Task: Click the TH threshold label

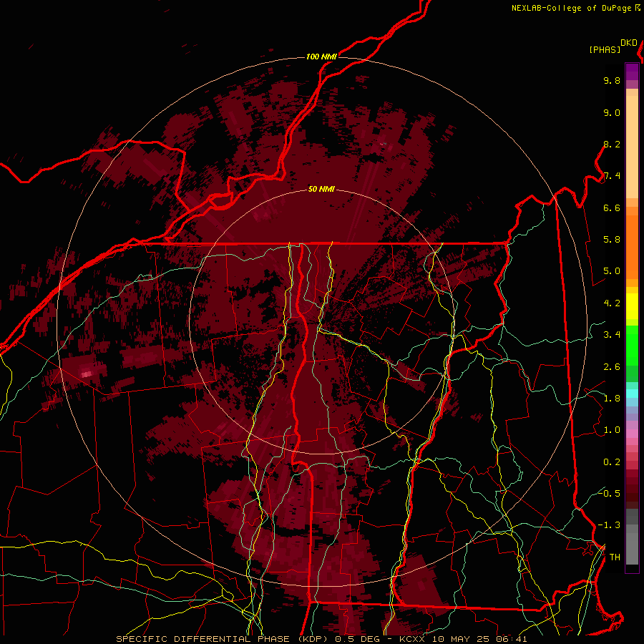Action: 615,557
